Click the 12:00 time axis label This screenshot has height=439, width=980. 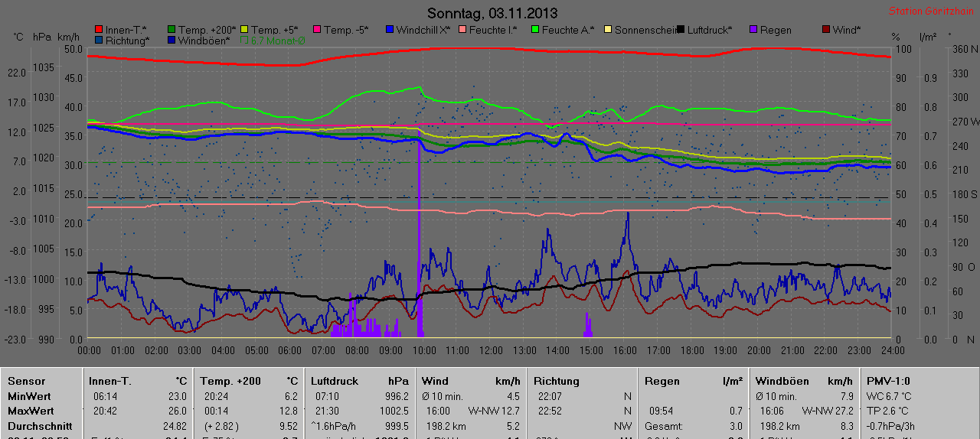click(491, 350)
